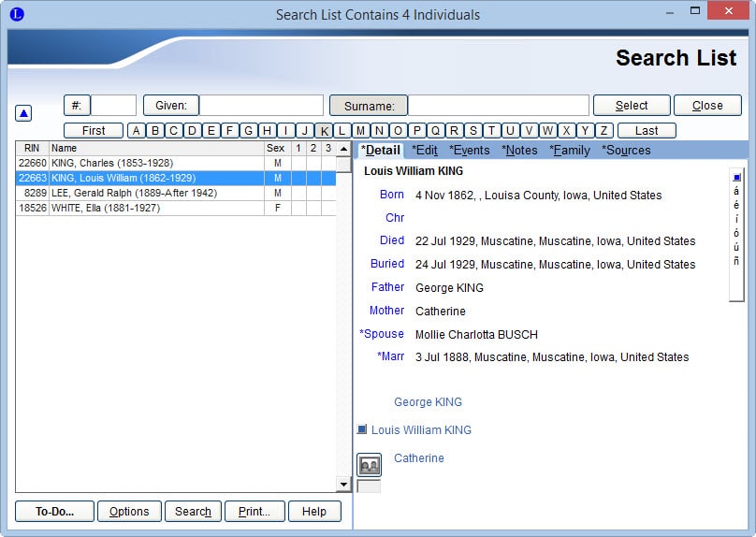The width and height of the screenshot is (756, 537).
Task: Jump to letter Z
Action: pos(603,131)
